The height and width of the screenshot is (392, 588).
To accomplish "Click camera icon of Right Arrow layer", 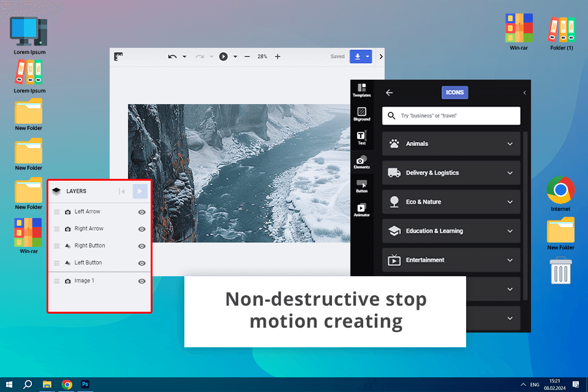I will pyautogui.click(x=67, y=229).
